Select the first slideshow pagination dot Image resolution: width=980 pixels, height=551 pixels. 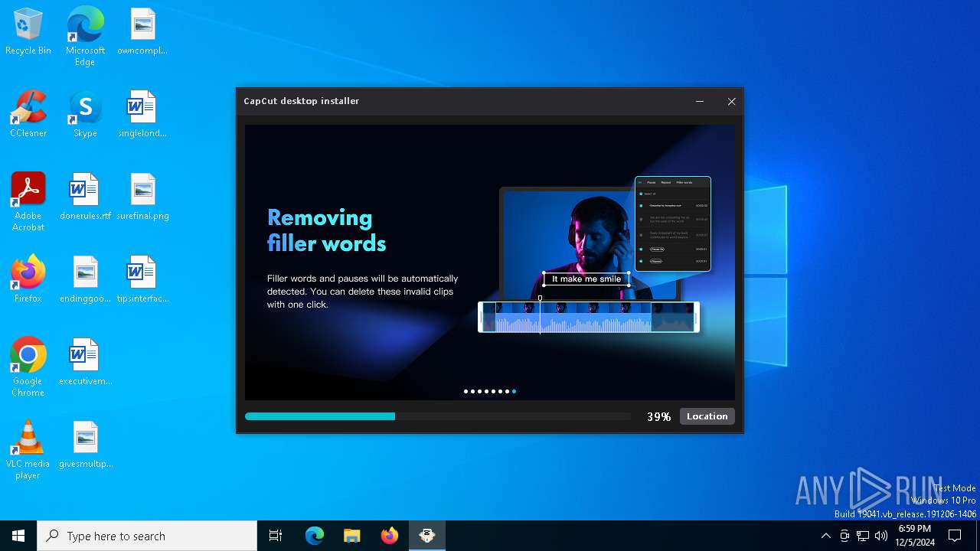point(465,391)
